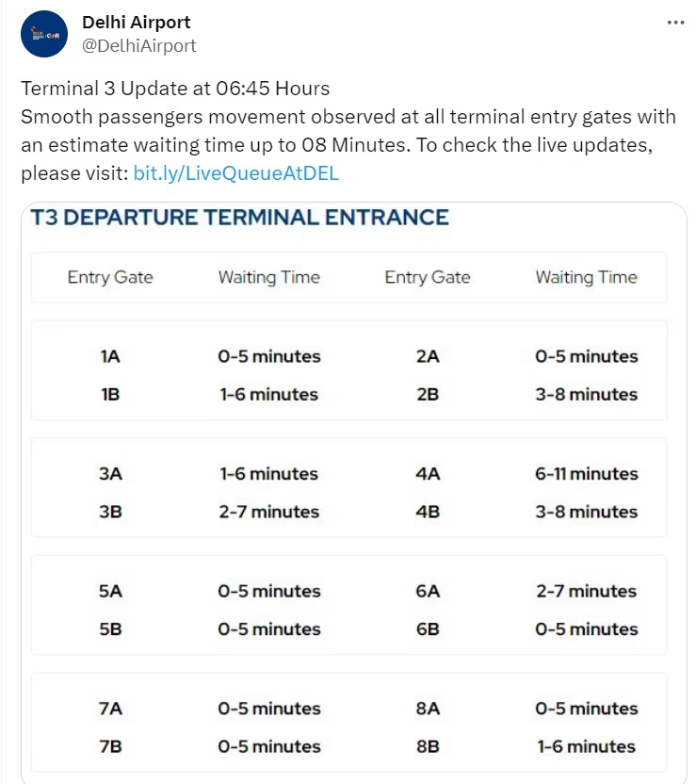This screenshot has height=784, width=696.
Task: Click entry gate 1A label
Action: point(110,356)
